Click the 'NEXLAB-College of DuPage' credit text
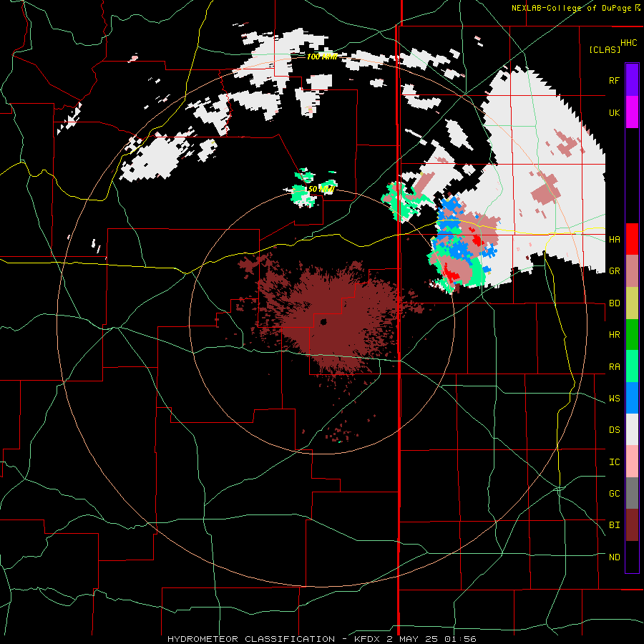The height and width of the screenshot is (644, 644). pos(571,8)
